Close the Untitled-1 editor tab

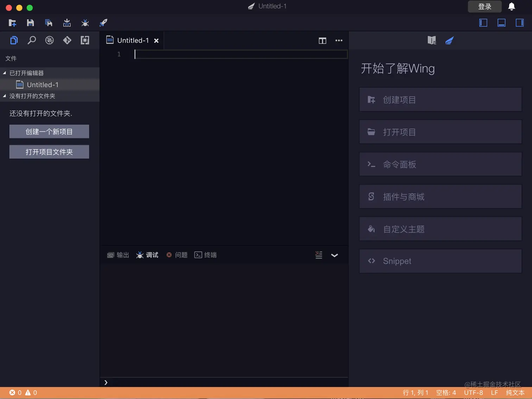(x=156, y=41)
